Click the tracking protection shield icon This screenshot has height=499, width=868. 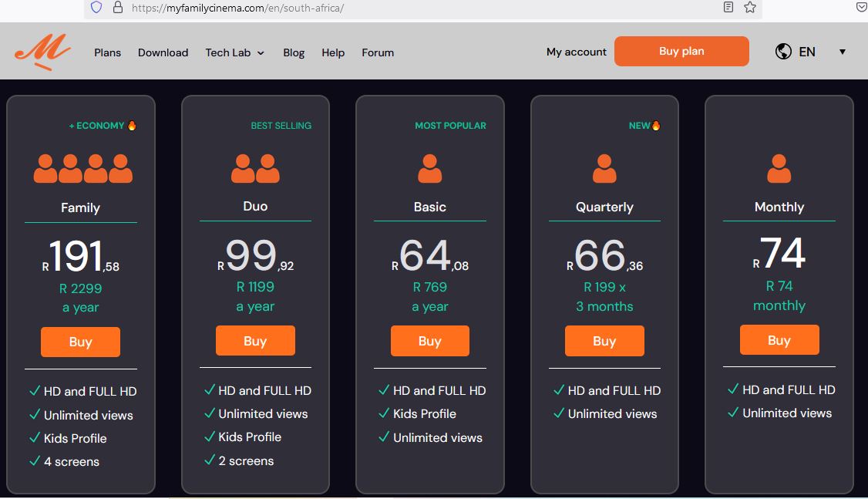coord(96,8)
